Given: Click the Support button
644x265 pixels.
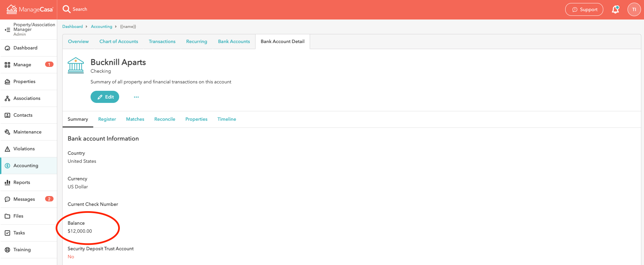Looking at the screenshot, I should click(584, 9).
